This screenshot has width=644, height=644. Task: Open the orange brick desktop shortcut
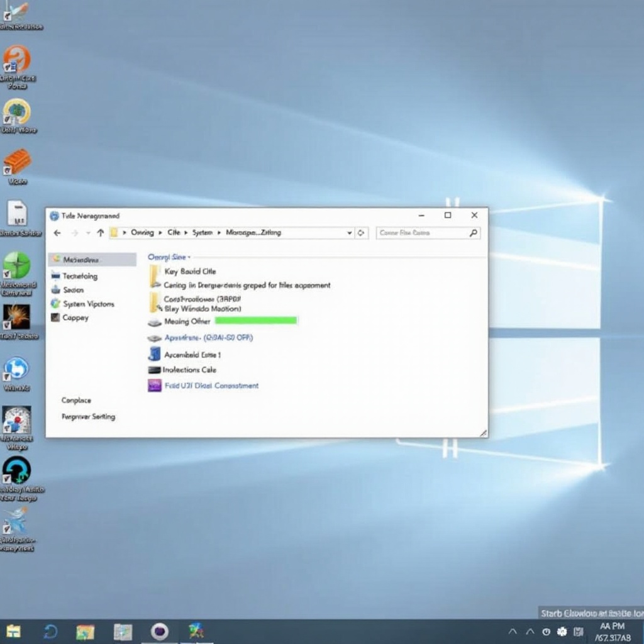17,162
